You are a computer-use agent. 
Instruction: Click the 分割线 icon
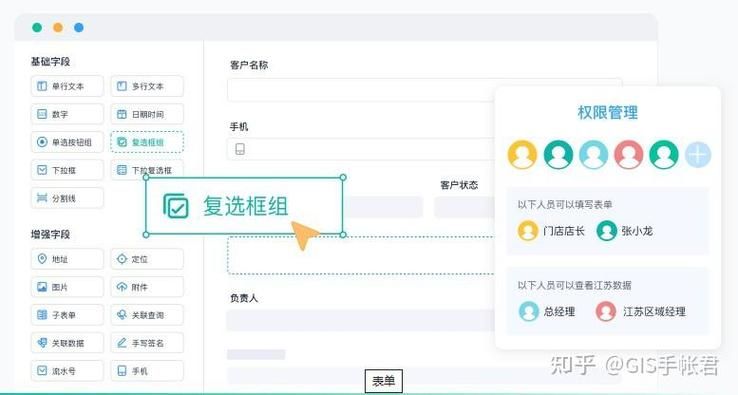[x=42, y=198]
